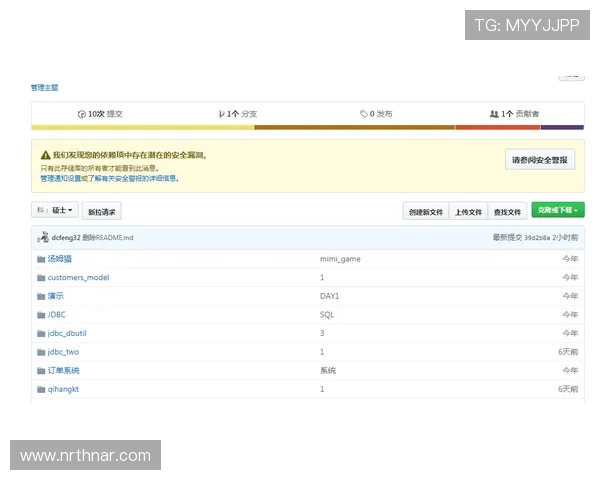Viewport: 600px width, 480px height.
Task: Click the warning triangle icon in security alert
Action: 46,155
